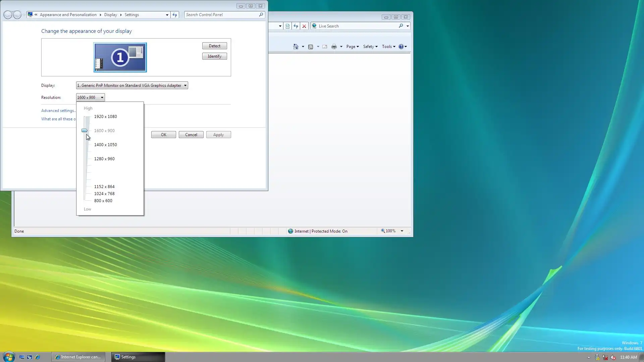Click the Show Desktop quick launch icon
This screenshot has height=362, width=644.
[22, 357]
